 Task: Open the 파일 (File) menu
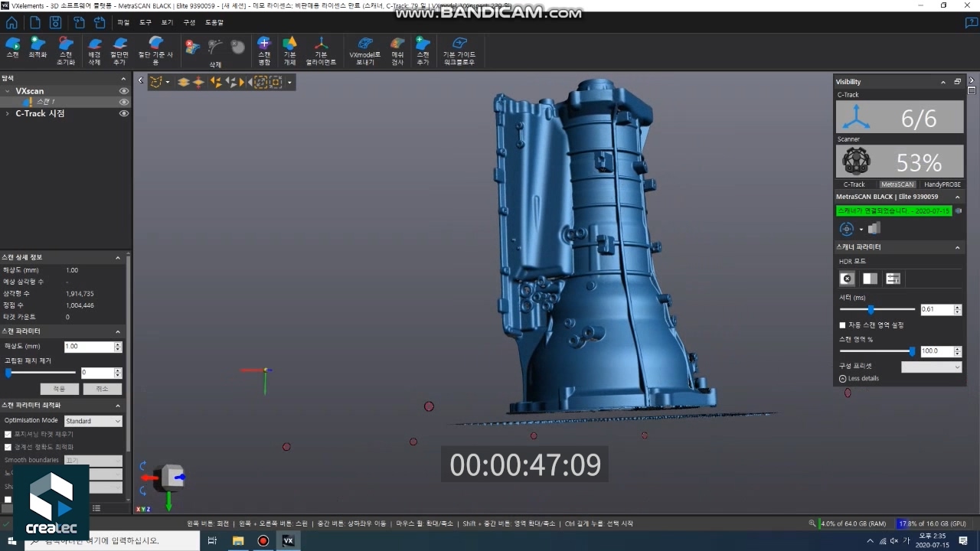pyautogui.click(x=123, y=22)
